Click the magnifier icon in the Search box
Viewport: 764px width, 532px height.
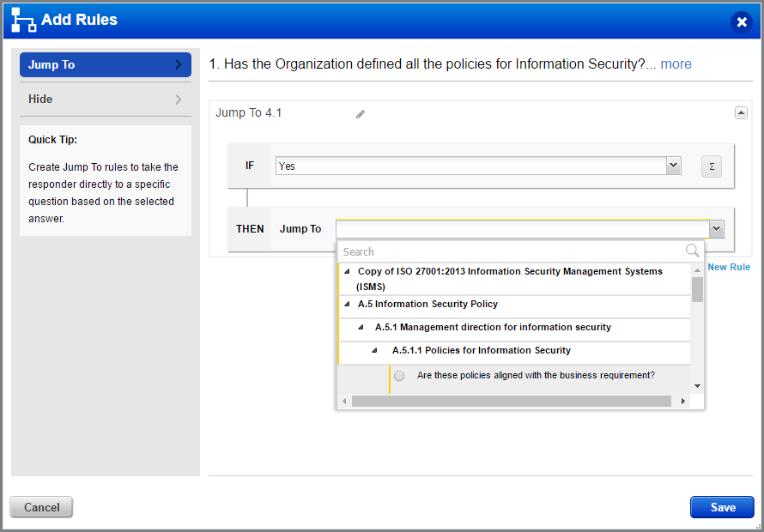click(693, 251)
